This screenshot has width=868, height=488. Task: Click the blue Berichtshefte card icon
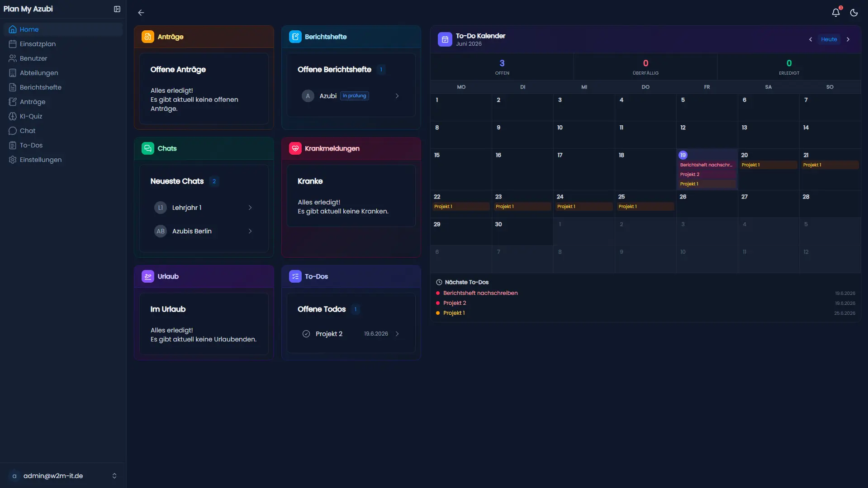[295, 37]
